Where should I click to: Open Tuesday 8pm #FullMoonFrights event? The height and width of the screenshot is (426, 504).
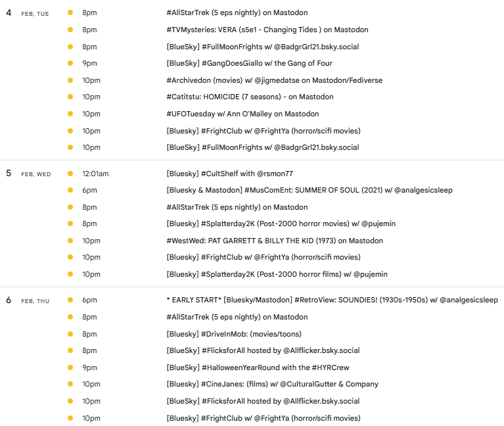[263, 47]
